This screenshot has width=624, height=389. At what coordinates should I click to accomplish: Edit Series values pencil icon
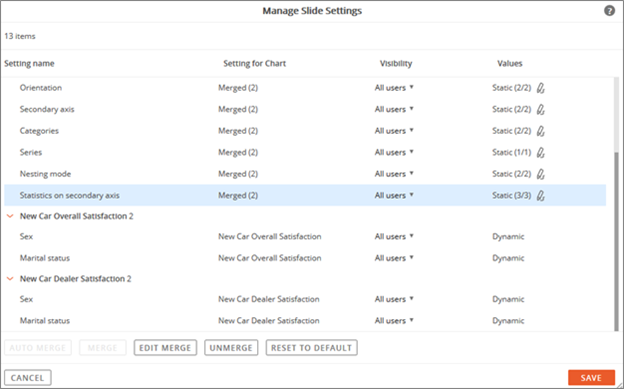[x=540, y=152]
